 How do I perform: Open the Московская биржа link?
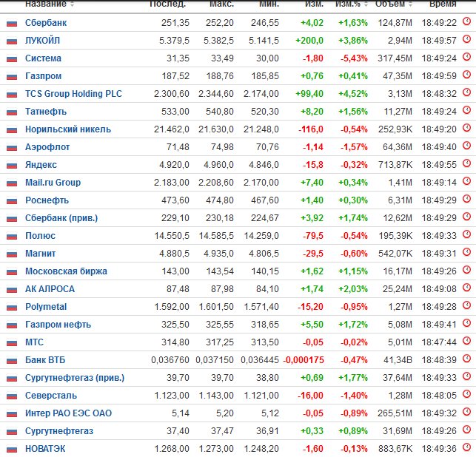click(66, 271)
